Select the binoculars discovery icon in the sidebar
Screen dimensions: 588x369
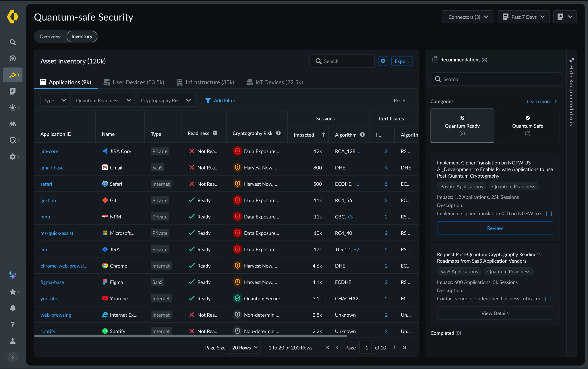click(13, 124)
